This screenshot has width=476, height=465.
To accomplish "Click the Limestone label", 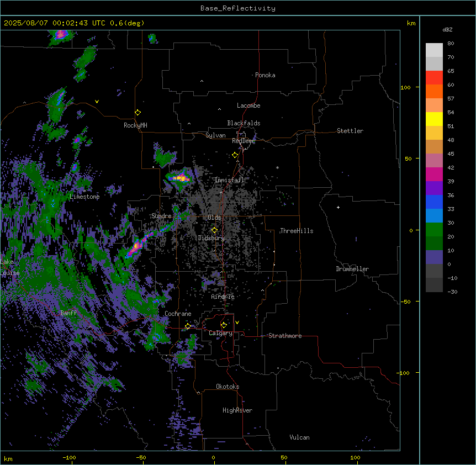I will (84, 197).
